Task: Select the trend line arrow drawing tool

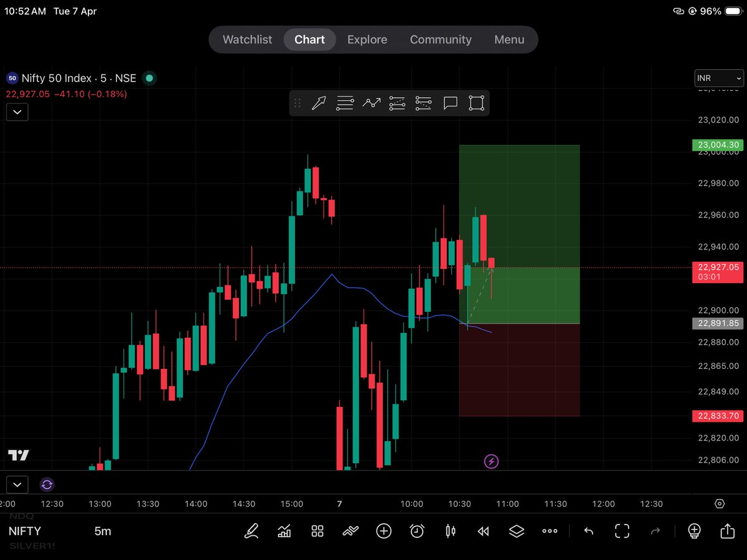Action: pyautogui.click(x=319, y=103)
